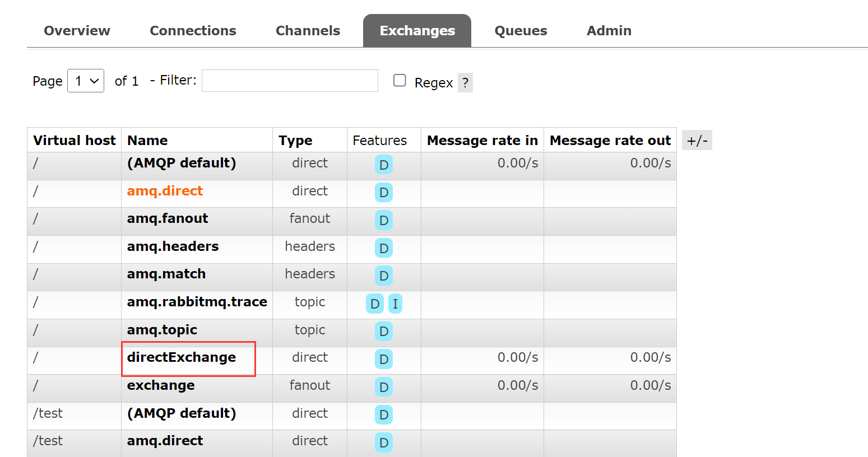Click message rate out for exchange row

pos(651,385)
